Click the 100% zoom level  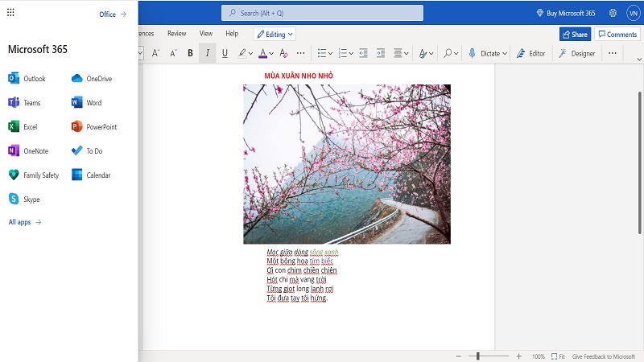[538, 356]
